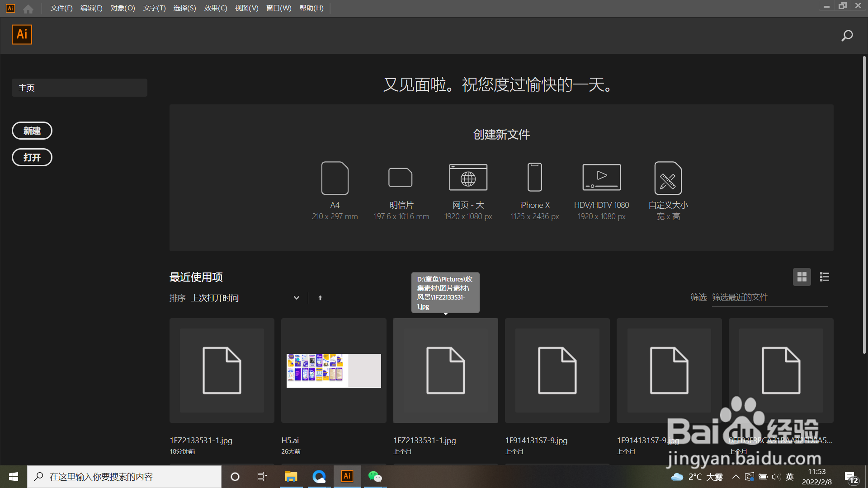Click the A4 document preset icon
Screen dimensions: 868x488
pyautogui.click(x=335, y=178)
